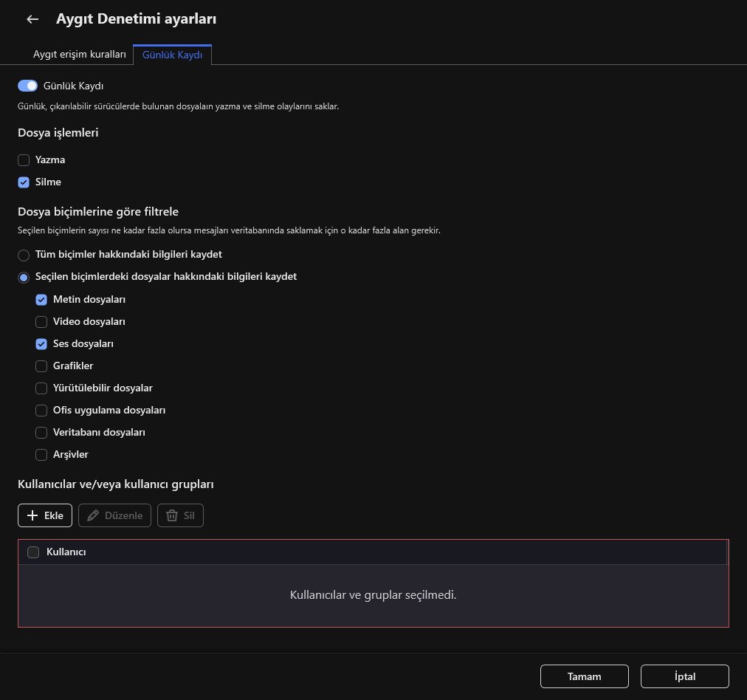Uncheck Metin dosyaları checkbox
The image size is (747, 700).
[41, 300]
